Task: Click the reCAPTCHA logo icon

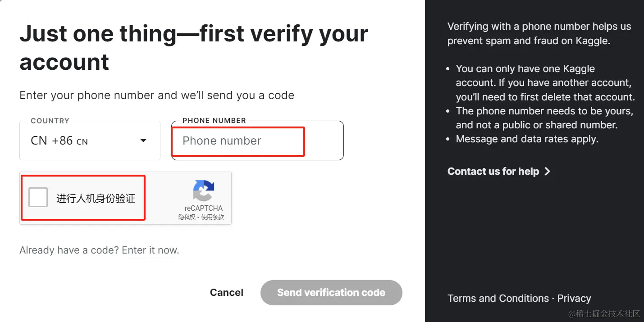Action: [204, 190]
